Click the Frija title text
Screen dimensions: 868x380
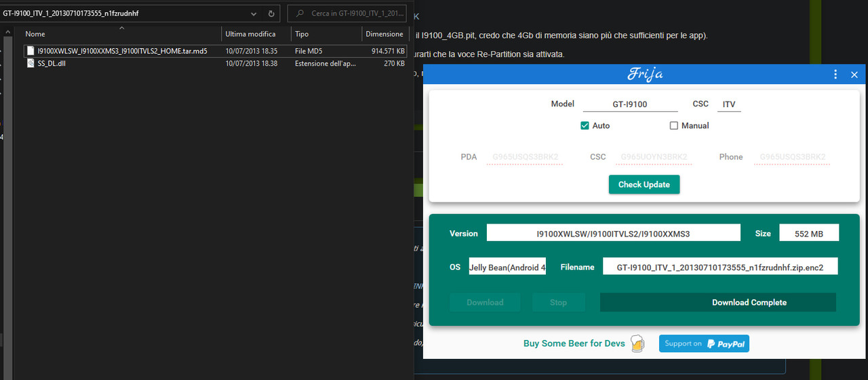coord(644,75)
